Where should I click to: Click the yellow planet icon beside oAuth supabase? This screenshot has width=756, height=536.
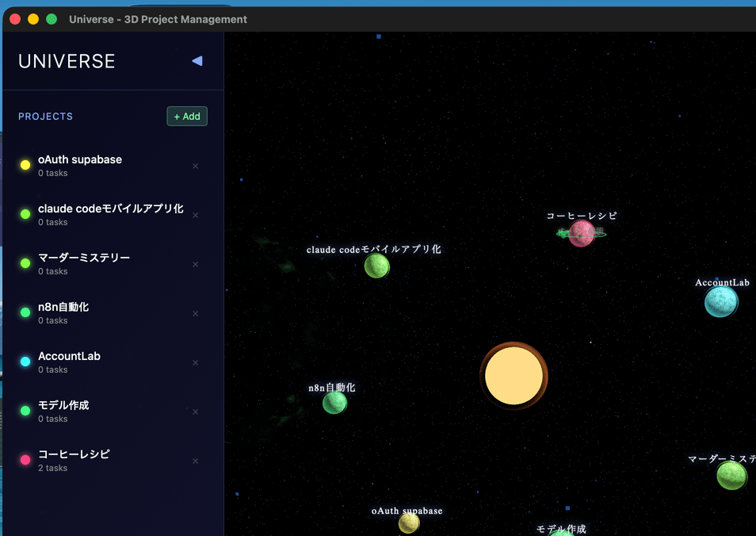(x=24, y=165)
